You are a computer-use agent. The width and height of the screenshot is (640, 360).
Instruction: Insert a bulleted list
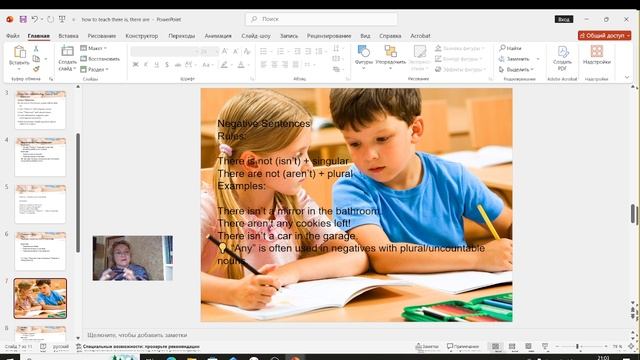tap(263, 51)
